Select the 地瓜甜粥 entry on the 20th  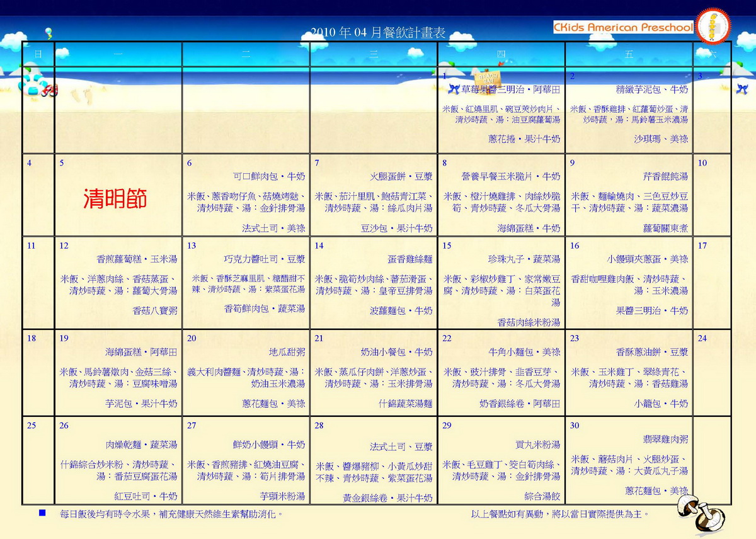click(x=287, y=352)
